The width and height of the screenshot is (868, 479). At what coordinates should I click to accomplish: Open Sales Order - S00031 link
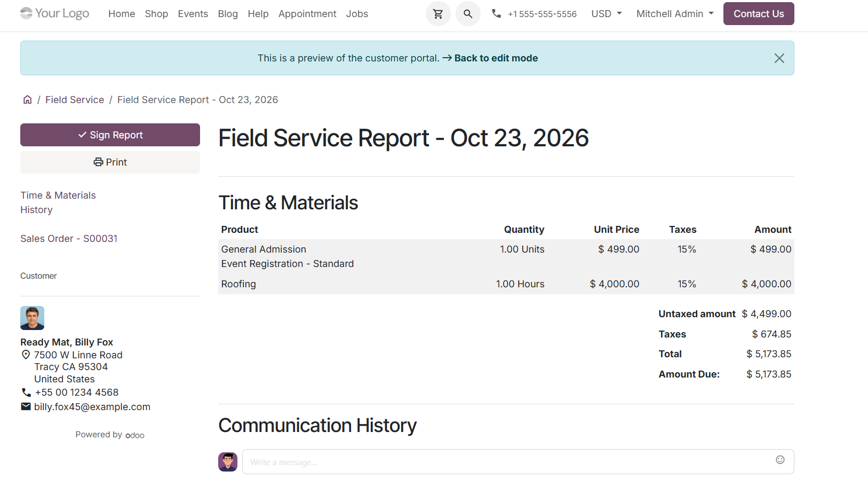69,239
